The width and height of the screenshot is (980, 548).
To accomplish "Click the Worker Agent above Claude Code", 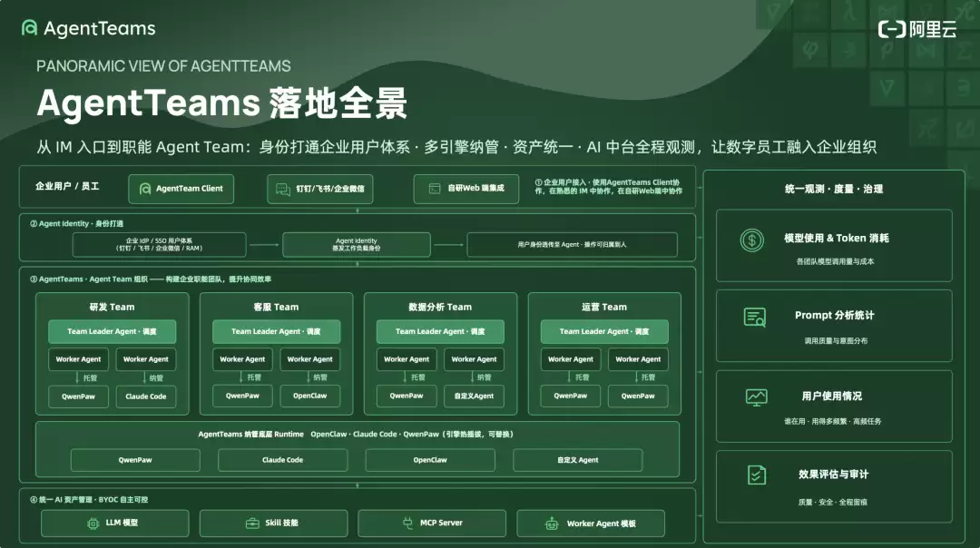I will click(x=145, y=359).
